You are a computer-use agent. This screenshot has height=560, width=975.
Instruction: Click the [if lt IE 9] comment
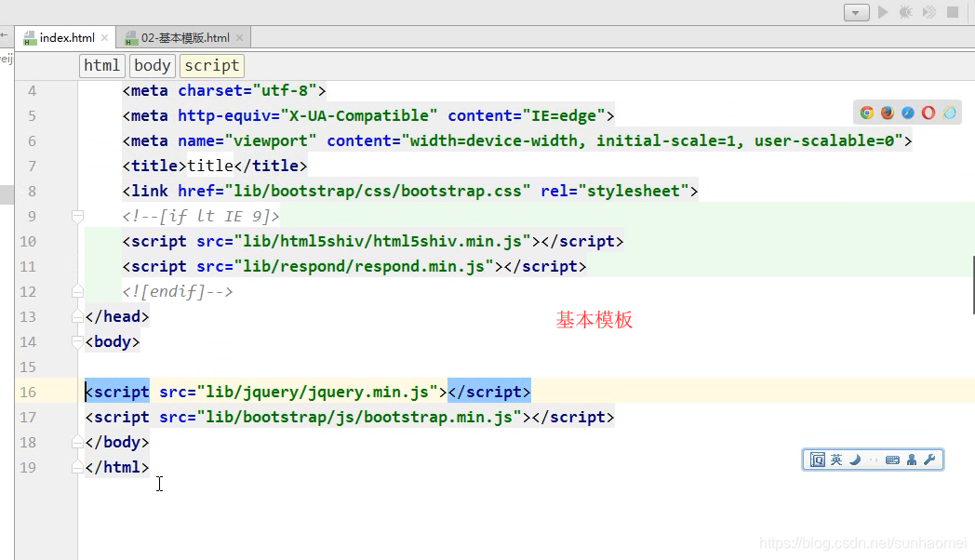pyautogui.click(x=201, y=217)
